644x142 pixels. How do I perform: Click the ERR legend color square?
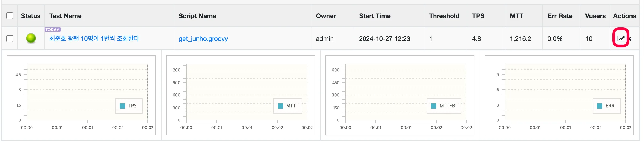(x=600, y=106)
